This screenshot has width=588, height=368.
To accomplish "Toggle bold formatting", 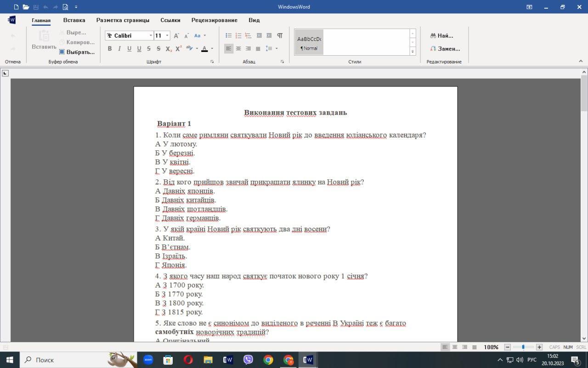I will (x=109, y=49).
